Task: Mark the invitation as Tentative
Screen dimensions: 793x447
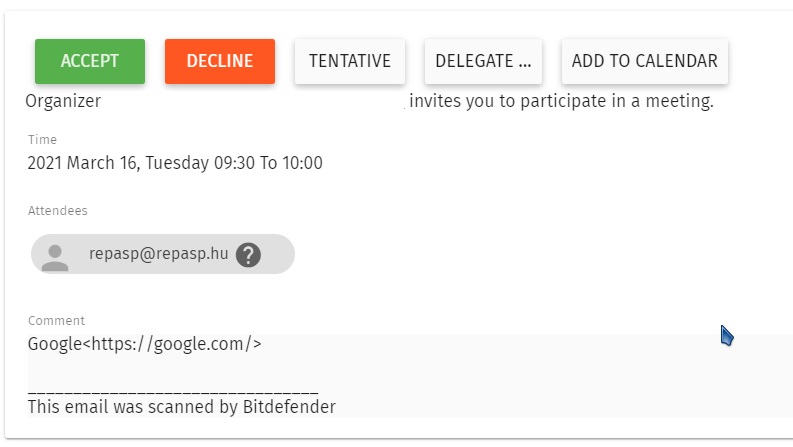Action: [350, 61]
